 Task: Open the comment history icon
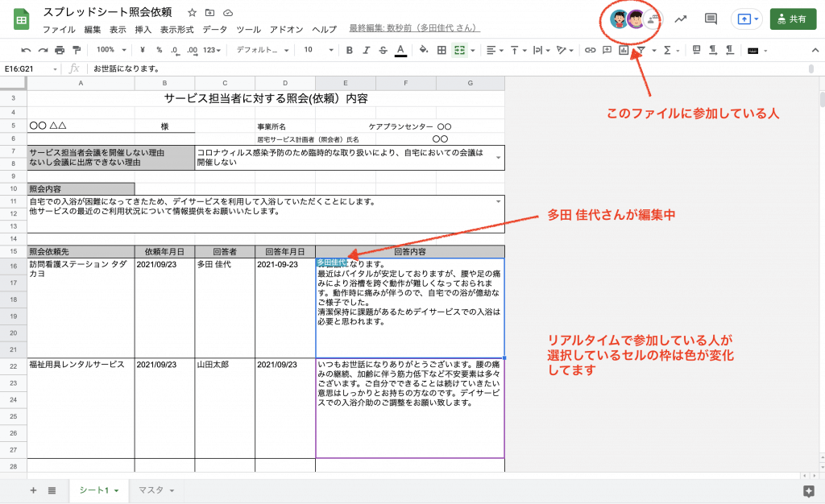[711, 19]
